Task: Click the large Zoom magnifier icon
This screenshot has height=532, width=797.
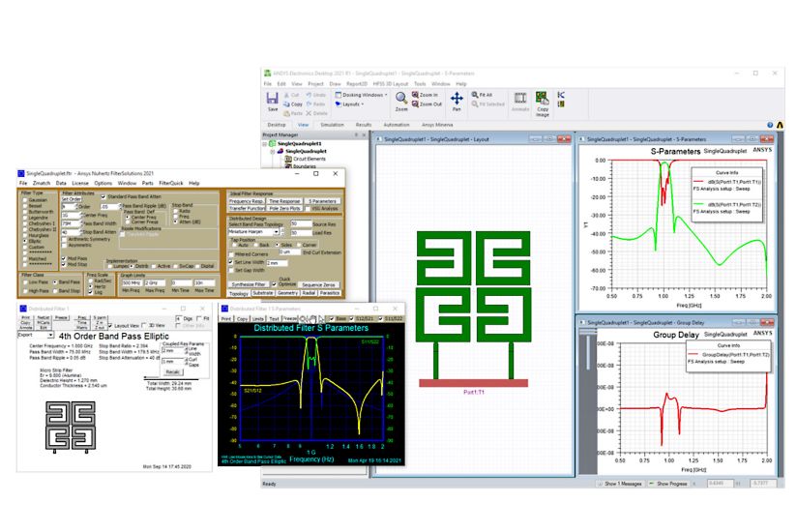Action: 400,99
